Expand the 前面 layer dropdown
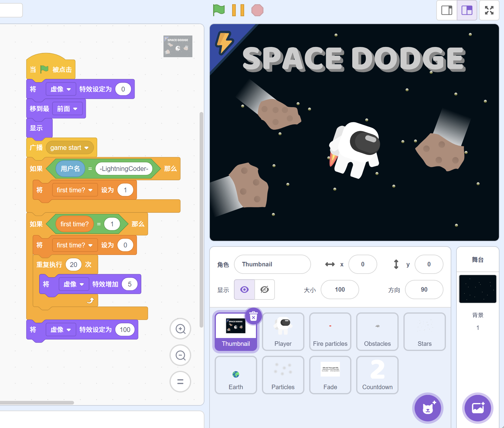Screen dimensions: 504x428 point(75,109)
